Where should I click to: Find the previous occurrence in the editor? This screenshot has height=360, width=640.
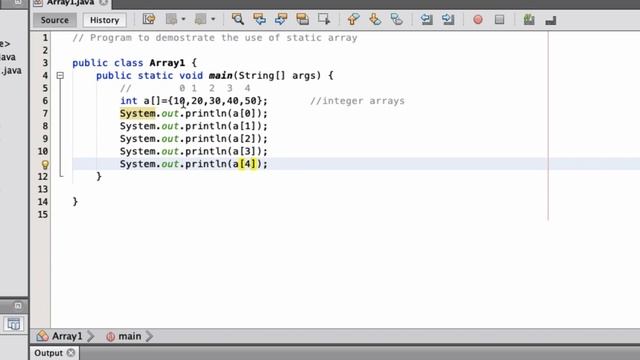pyautogui.click(x=259, y=19)
